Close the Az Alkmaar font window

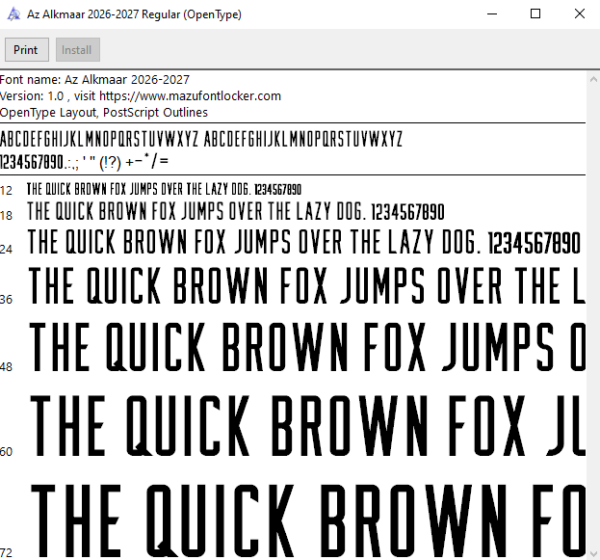click(x=579, y=14)
